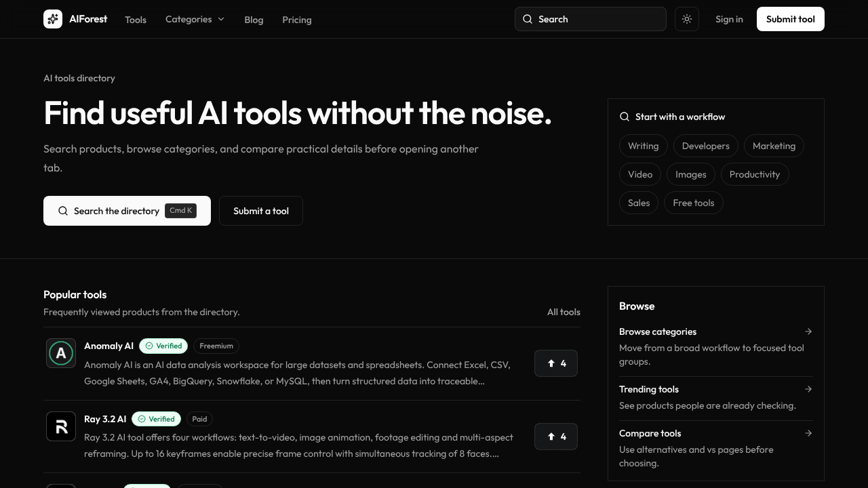
Task: Select the Marketing workflow chip
Action: tap(774, 146)
